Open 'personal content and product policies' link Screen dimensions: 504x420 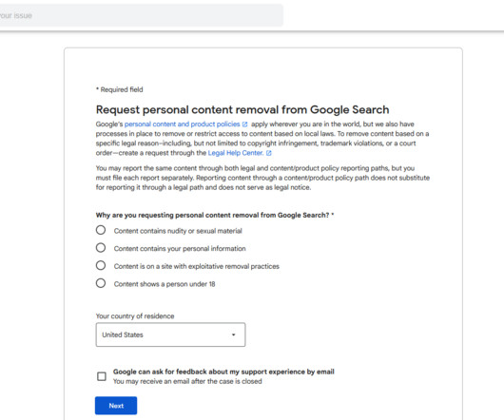coord(183,124)
